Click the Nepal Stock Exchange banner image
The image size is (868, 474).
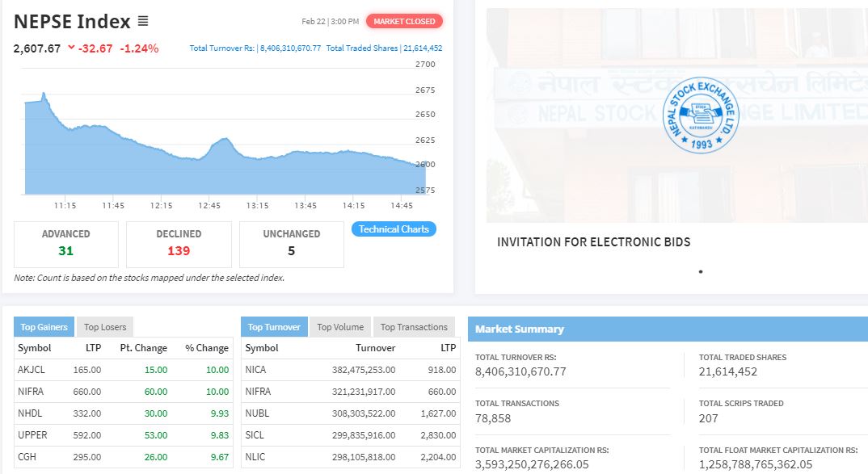[677, 115]
